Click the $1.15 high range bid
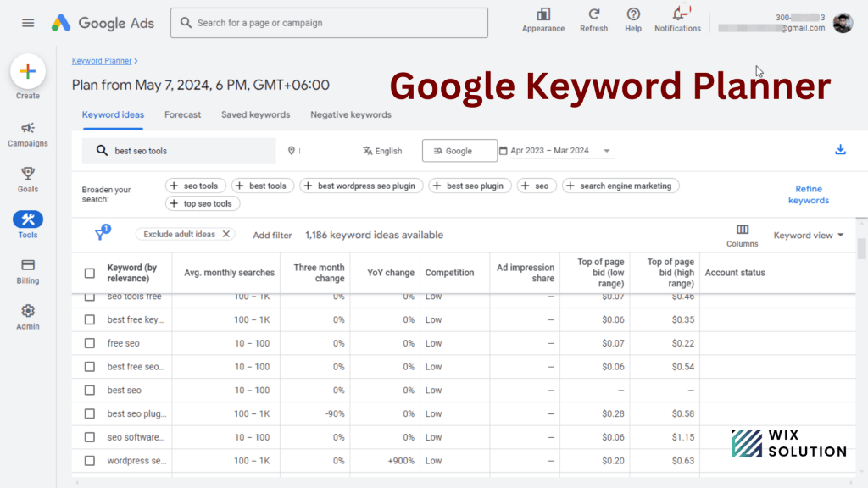The height and width of the screenshot is (488, 868). (683, 437)
